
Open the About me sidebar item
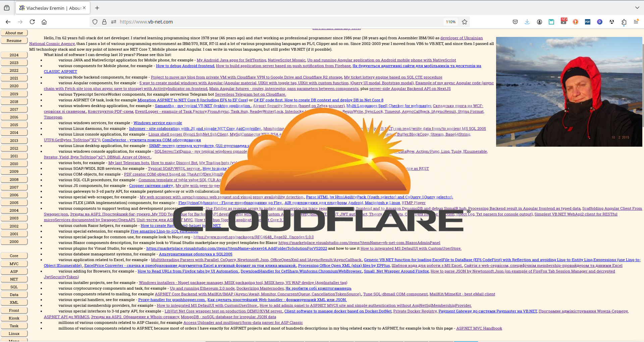(x=14, y=33)
